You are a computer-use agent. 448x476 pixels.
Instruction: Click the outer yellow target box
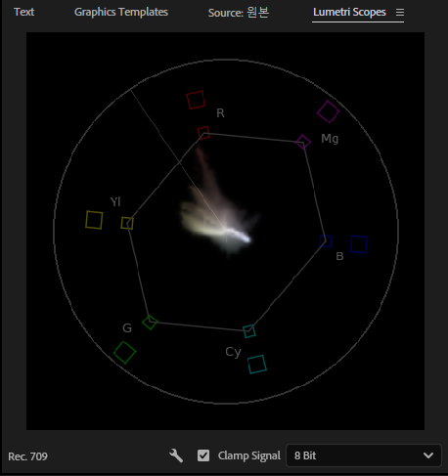click(x=94, y=220)
